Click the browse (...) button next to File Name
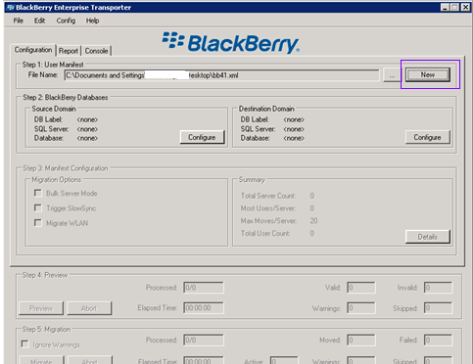This screenshot has width=473, height=364. 392,75
